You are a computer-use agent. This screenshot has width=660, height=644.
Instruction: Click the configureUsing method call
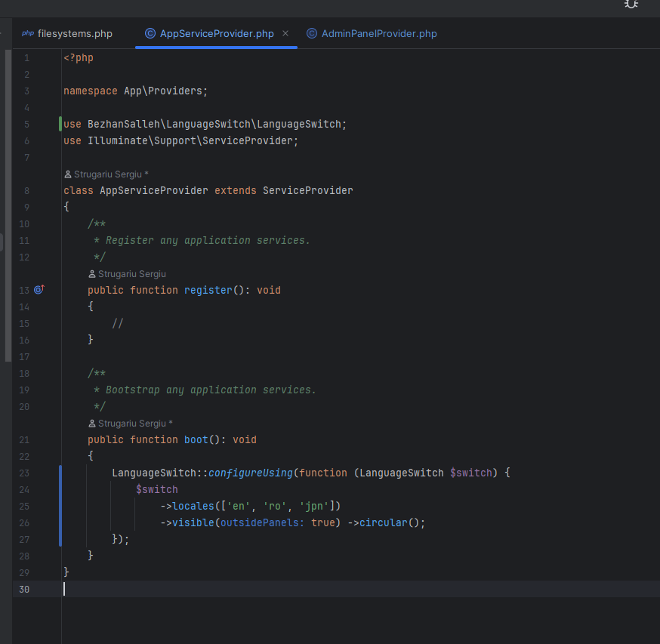250,473
